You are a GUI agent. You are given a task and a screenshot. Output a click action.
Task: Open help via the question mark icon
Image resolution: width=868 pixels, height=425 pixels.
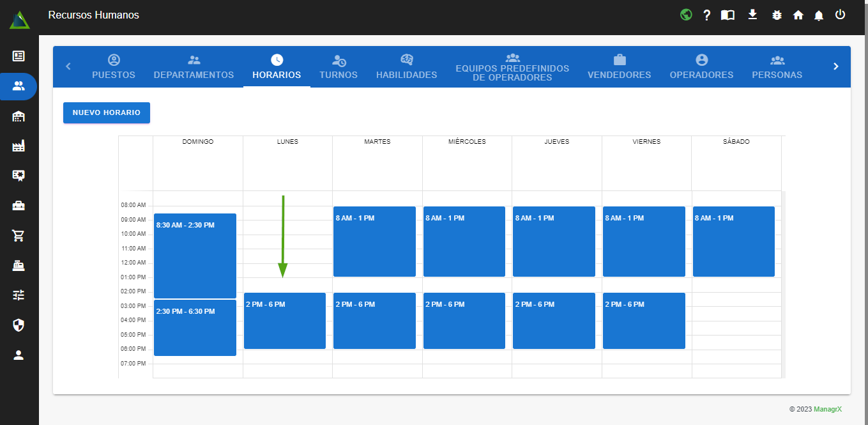[x=707, y=15]
